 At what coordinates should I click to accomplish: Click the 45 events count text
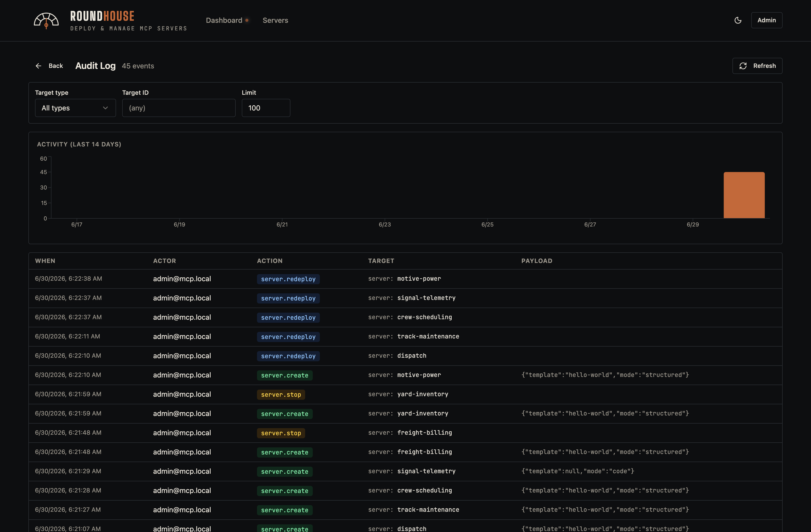pyautogui.click(x=138, y=66)
